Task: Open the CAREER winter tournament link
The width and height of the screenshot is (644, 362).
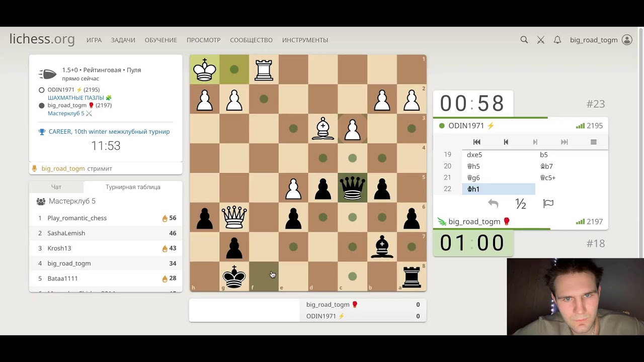Action: [x=109, y=132]
